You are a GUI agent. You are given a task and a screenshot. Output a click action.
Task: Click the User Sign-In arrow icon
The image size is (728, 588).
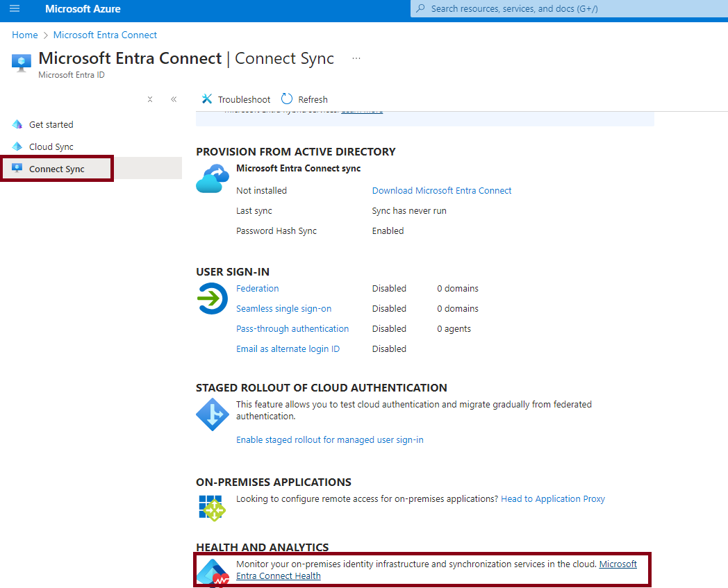pos(212,299)
